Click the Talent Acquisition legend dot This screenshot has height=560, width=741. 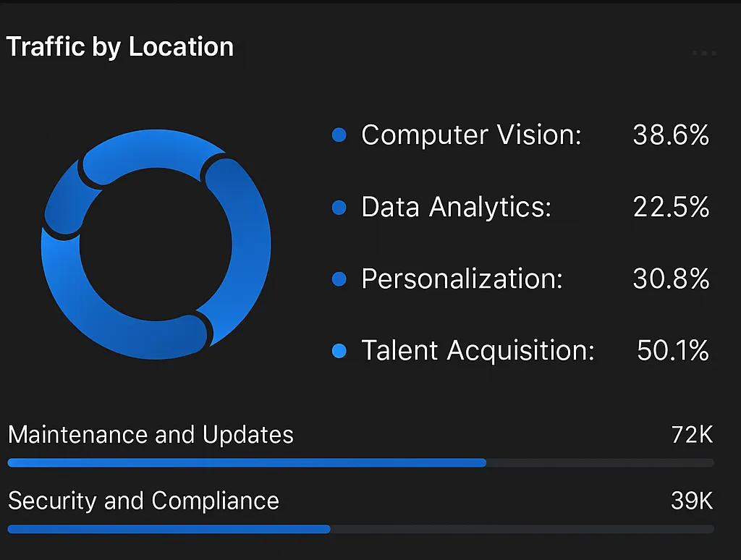pos(339,351)
